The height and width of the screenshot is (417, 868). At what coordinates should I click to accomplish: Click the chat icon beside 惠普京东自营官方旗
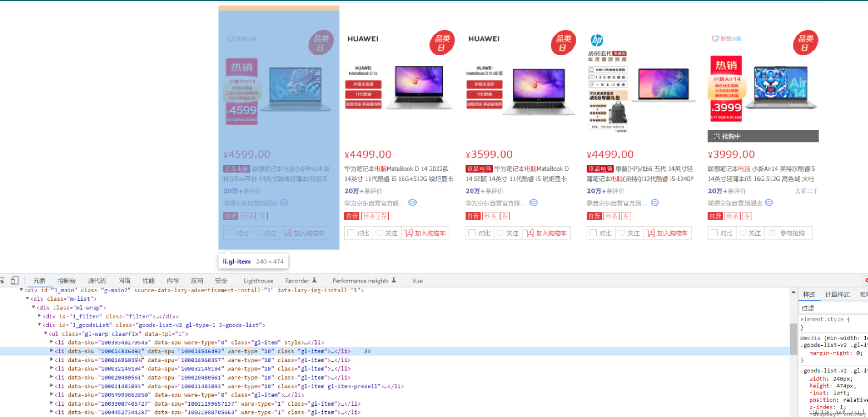pos(654,203)
